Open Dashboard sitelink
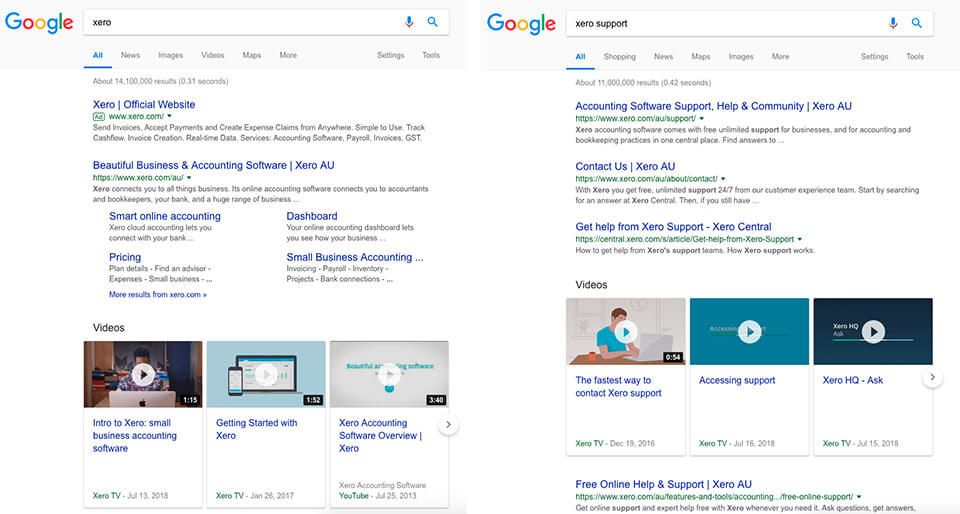This screenshot has height=514, width=960. (x=312, y=216)
